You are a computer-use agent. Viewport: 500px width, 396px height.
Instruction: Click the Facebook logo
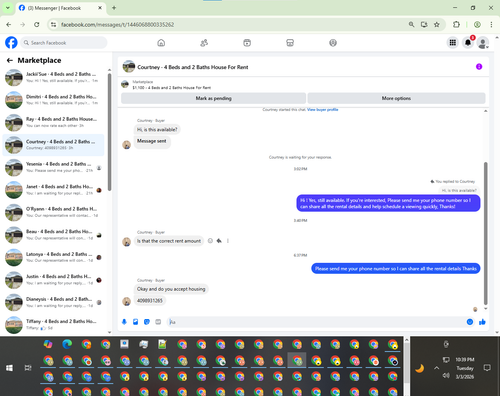coord(11,43)
